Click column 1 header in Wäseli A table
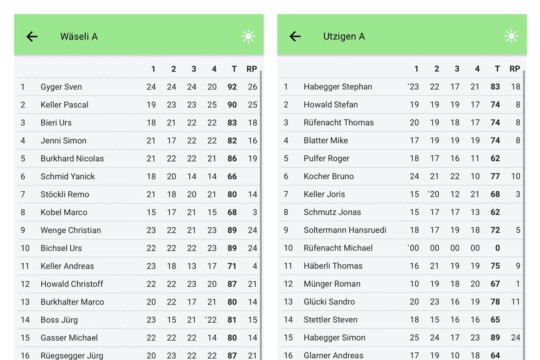The height and width of the screenshot is (360, 540). point(153,69)
